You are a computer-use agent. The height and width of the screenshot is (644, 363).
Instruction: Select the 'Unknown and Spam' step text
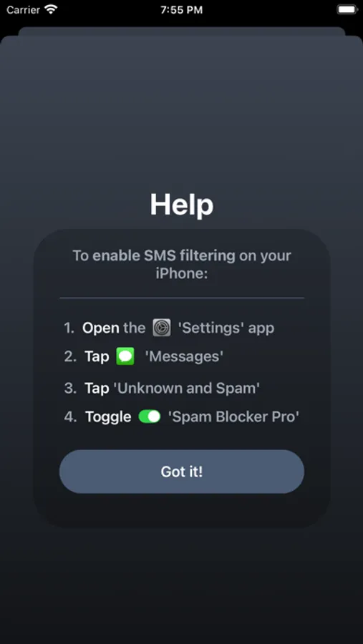click(188, 388)
